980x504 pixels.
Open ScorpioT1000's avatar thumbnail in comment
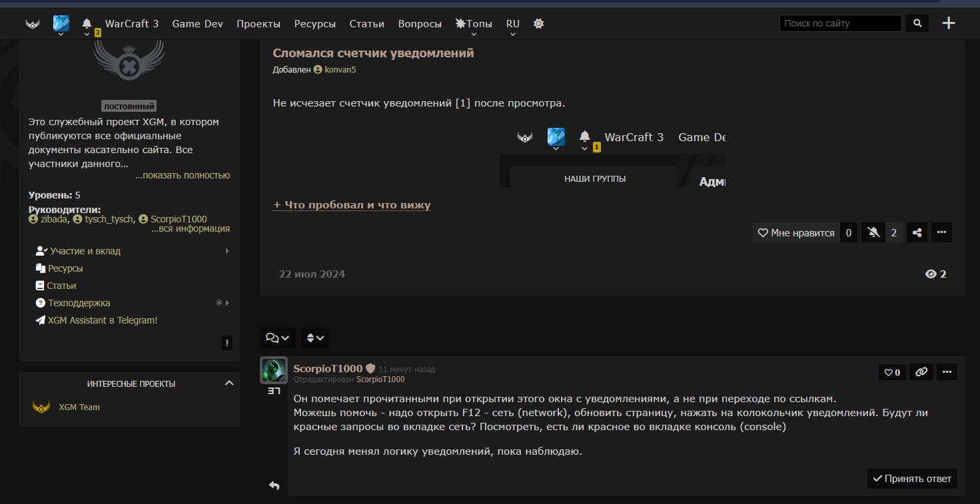[x=273, y=370]
